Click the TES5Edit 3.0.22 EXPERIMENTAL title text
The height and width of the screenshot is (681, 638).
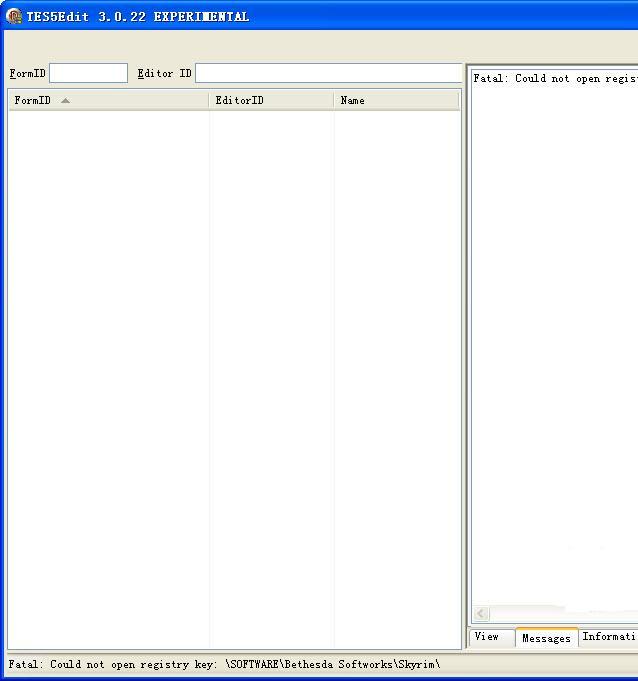[138, 16]
